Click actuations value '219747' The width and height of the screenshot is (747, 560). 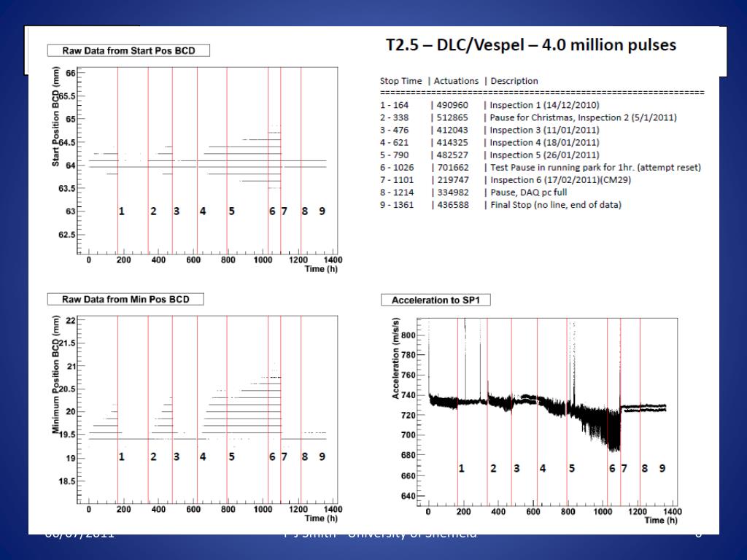(452, 180)
